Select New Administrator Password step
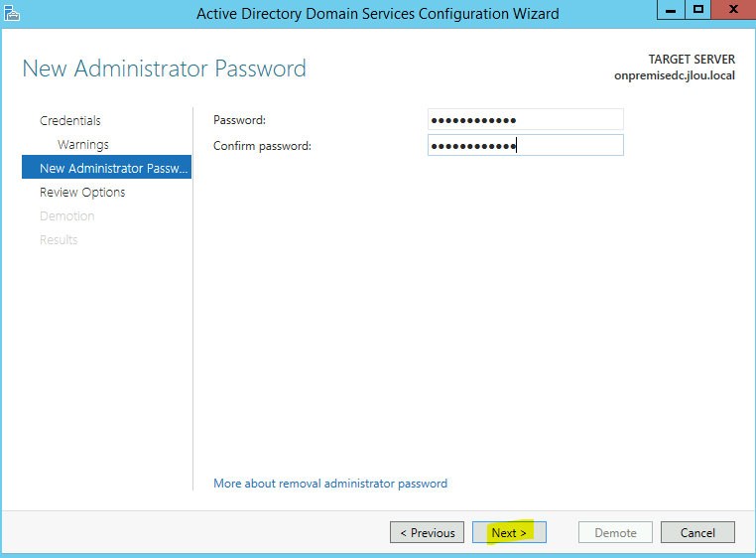The height and width of the screenshot is (558, 756). tap(106, 167)
